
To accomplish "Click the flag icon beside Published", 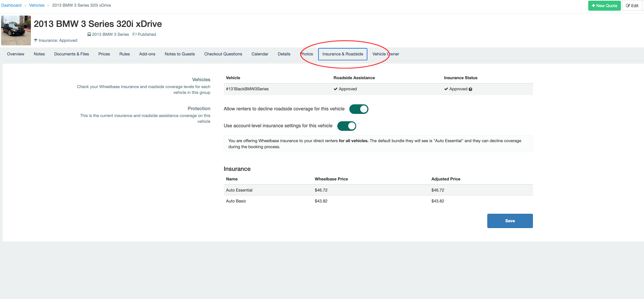I will pos(134,34).
